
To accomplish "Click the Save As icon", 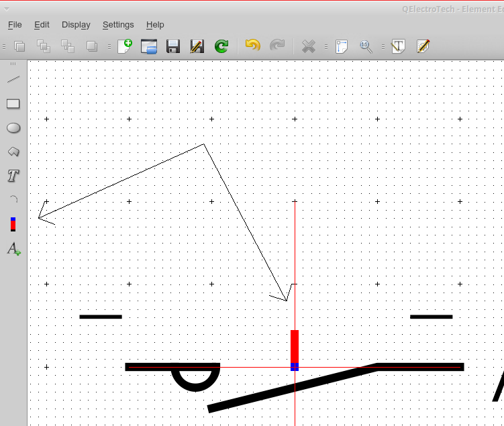I will coord(197,46).
